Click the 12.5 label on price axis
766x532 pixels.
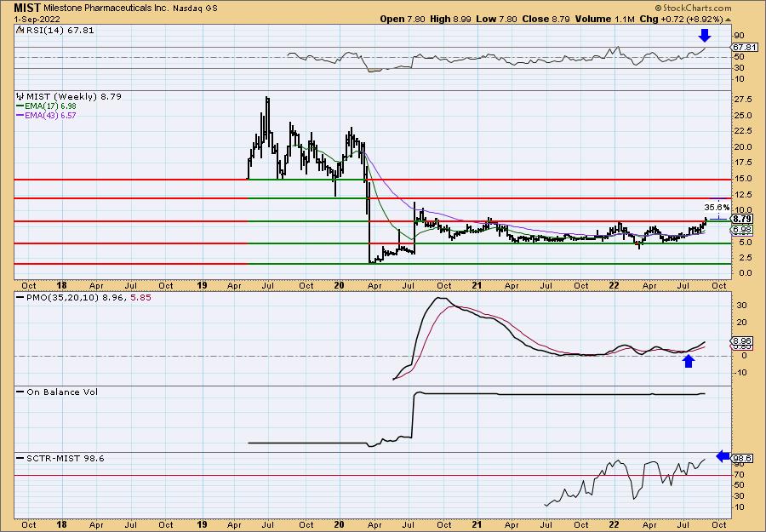coord(743,195)
